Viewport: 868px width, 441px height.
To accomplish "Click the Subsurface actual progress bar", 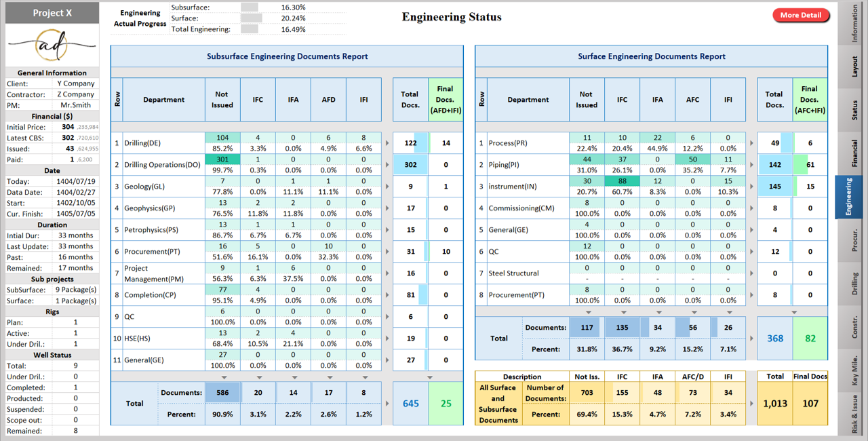I will [250, 7].
